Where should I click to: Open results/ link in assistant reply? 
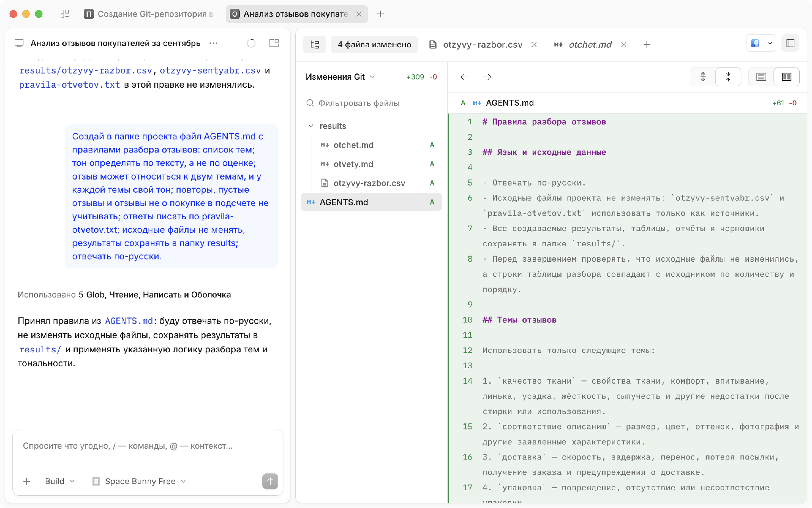[x=40, y=350]
